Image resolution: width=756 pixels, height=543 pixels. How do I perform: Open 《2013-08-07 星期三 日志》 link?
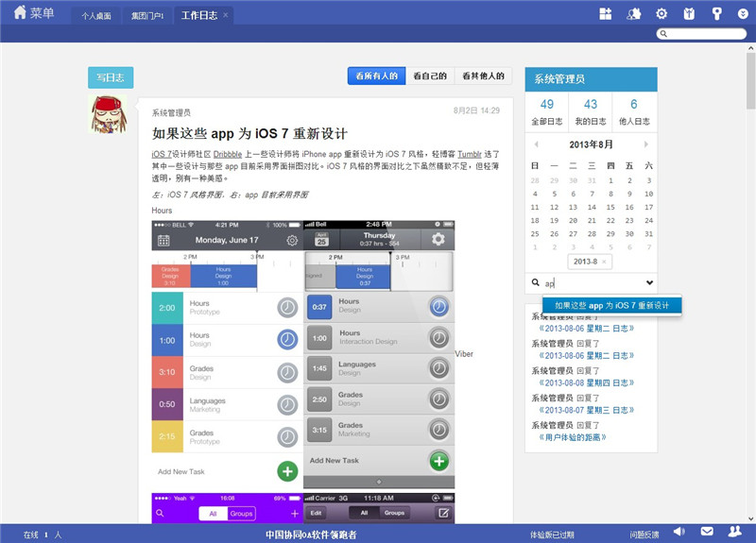[586, 411]
